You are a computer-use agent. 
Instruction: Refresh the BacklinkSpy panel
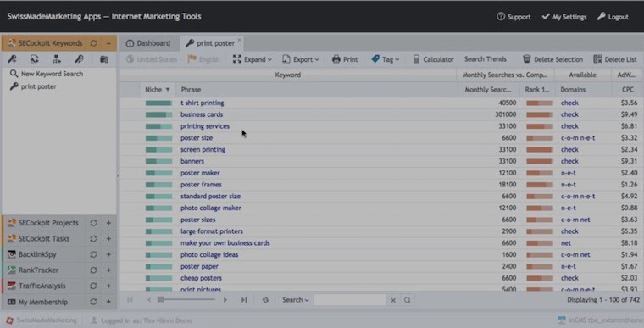93,254
